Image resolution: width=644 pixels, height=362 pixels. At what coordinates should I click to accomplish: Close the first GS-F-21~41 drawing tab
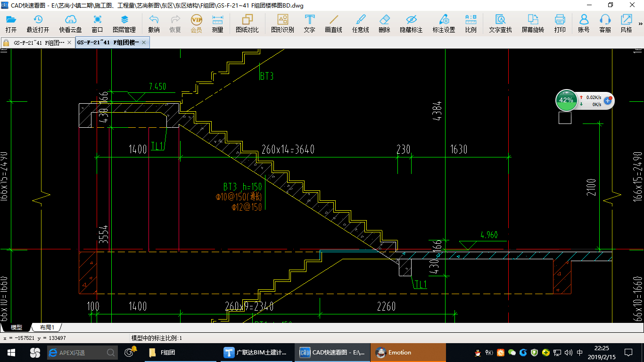[70, 42]
